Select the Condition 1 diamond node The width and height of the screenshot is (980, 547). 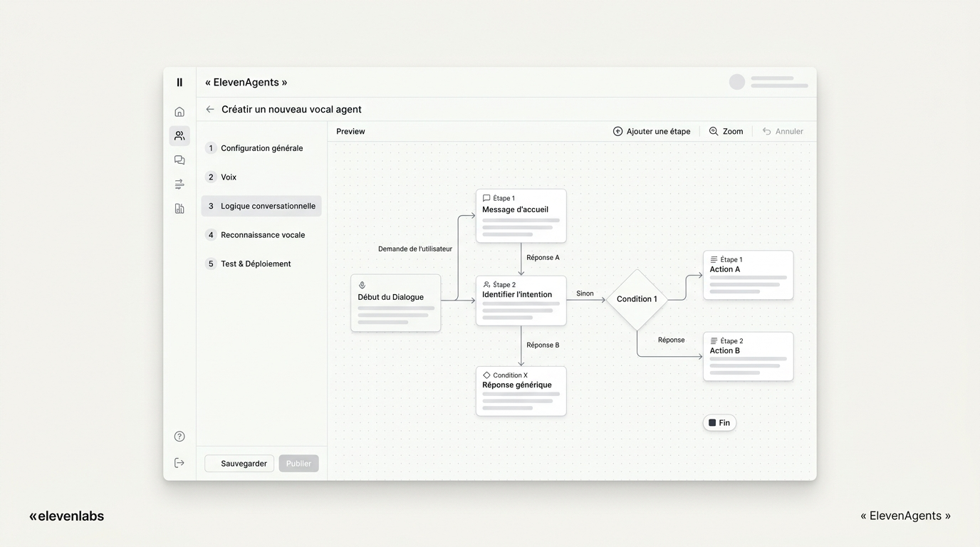point(637,300)
